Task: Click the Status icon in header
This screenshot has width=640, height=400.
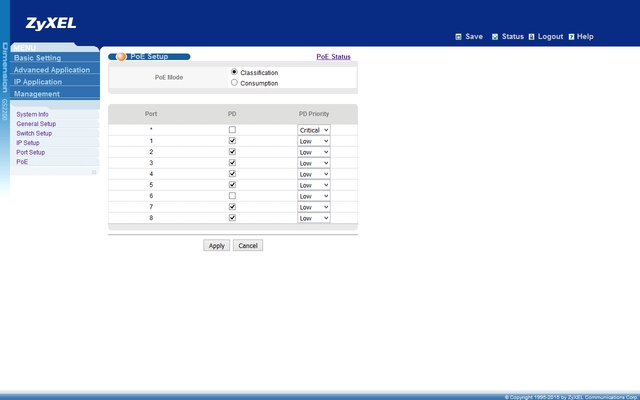Action: coord(495,37)
